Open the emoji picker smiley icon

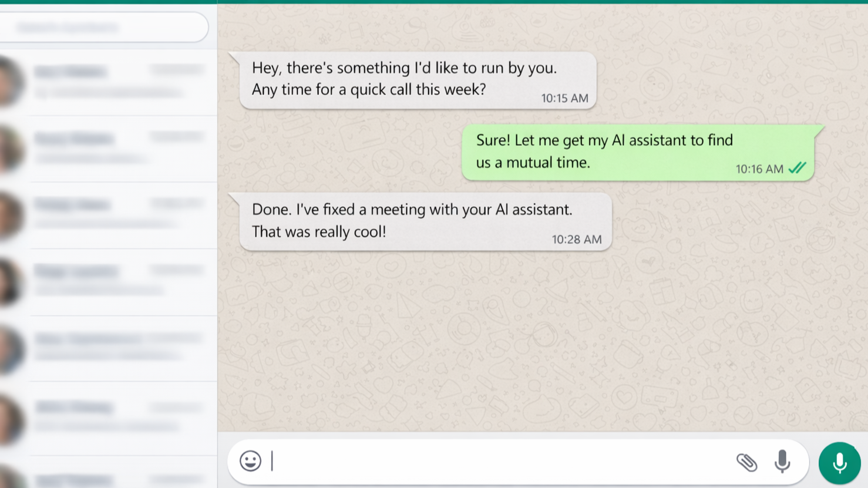(x=250, y=461)
